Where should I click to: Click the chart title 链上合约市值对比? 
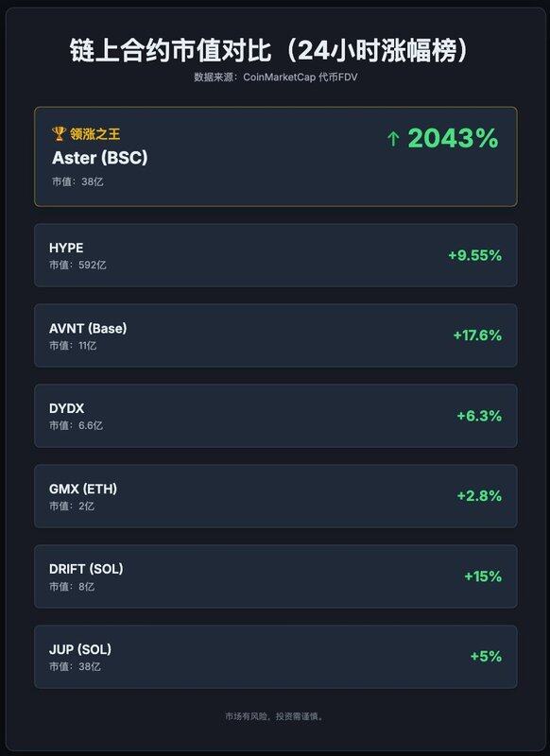pyautogui.click(x=170, y=50)
